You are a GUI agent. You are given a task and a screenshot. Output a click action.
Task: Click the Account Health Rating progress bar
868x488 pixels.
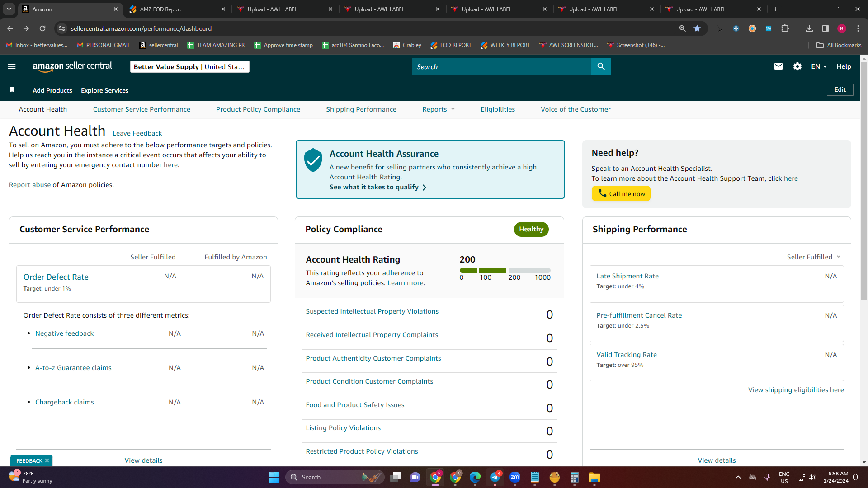click(x=505, y=270)
